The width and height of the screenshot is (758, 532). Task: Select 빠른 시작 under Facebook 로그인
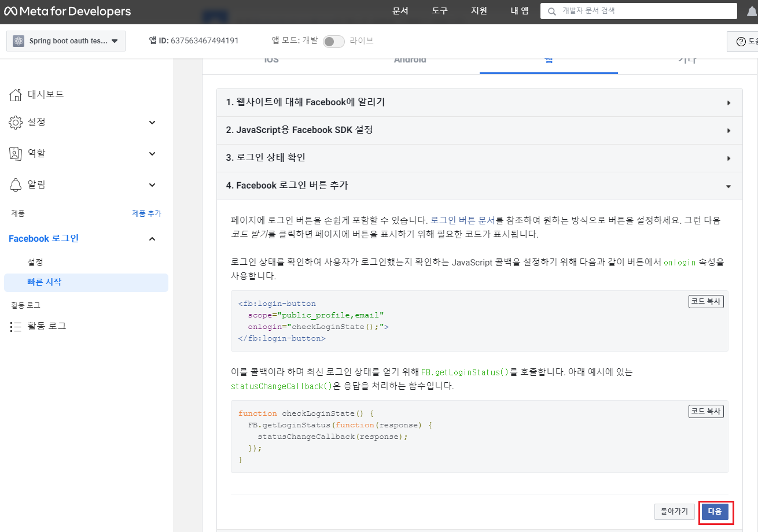click(x=86, y=282)
